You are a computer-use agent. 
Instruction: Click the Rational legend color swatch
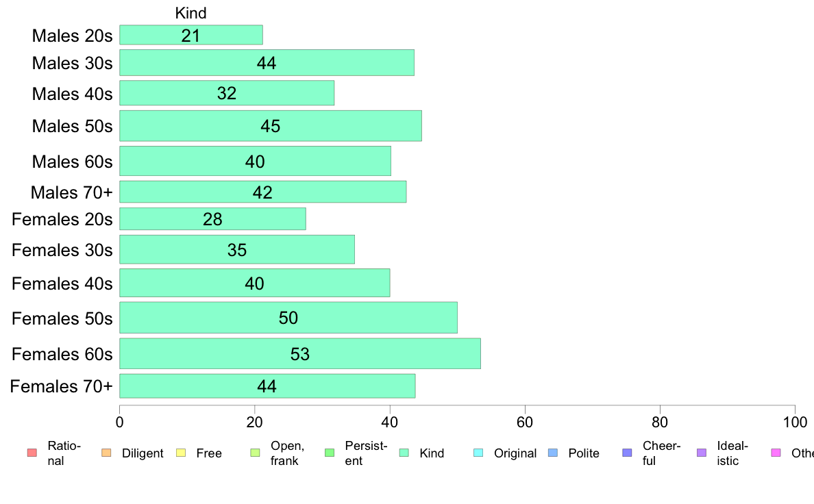click(32, 453)
